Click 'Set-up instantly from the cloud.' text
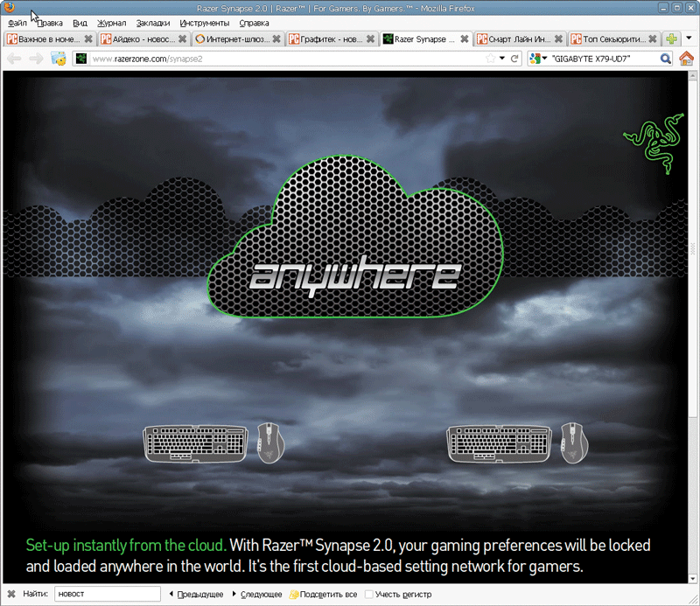Viewport: 700px width, 606px height. pyautogui.click(x=126, y=546)
